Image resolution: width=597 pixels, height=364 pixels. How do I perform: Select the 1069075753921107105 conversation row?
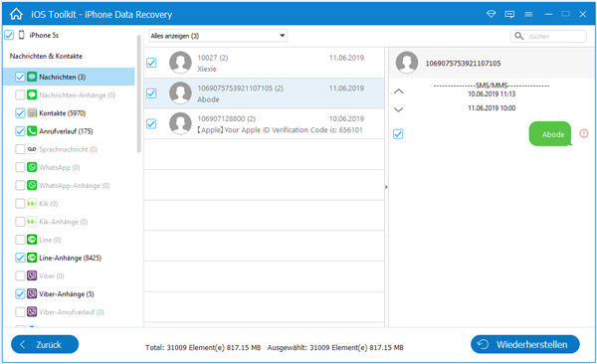tap(264, 93)
